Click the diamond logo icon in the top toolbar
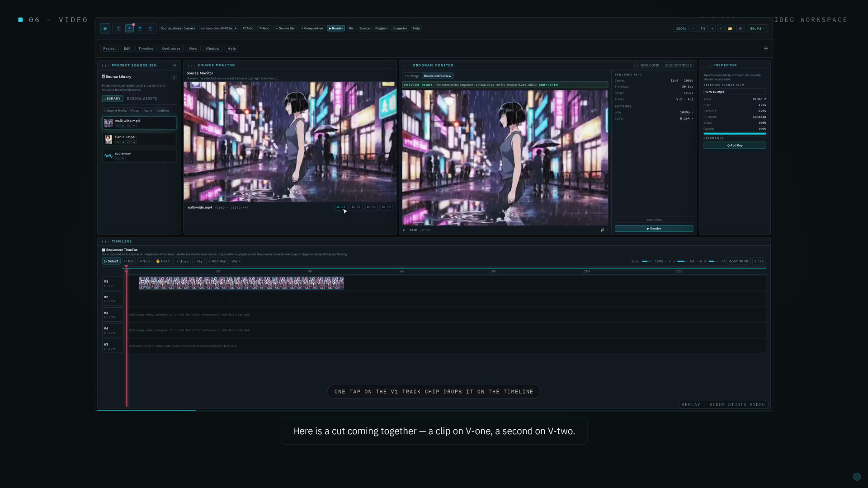 pos(105,28)
